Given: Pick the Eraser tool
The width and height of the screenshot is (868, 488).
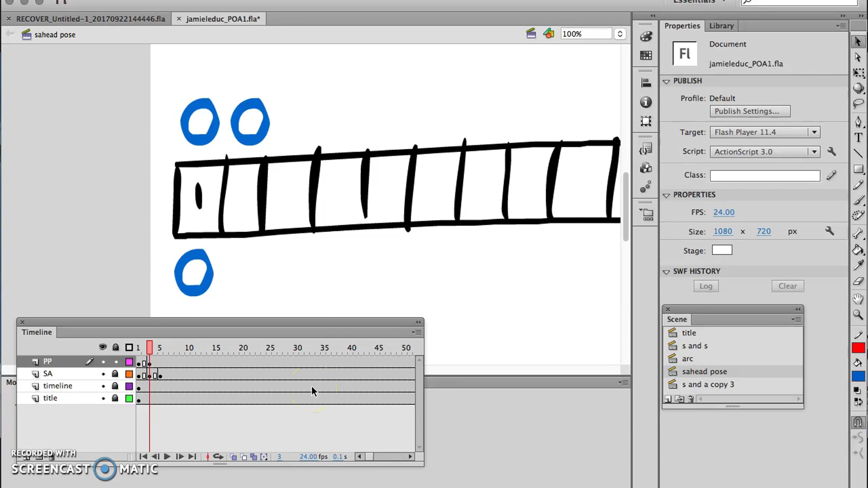Looking at the screenshot, I should click(x=858, y=281).
